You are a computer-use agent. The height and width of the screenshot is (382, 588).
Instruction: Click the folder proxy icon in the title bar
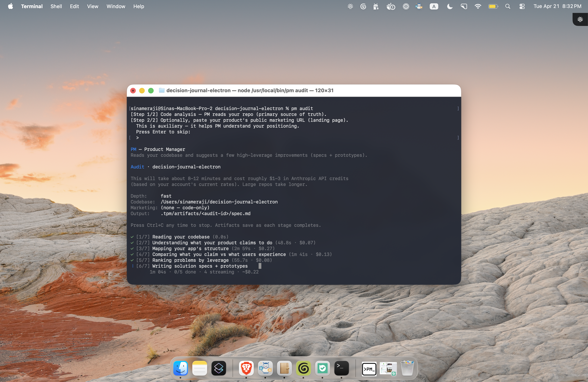pyautogui.click(x=162, y=90)
